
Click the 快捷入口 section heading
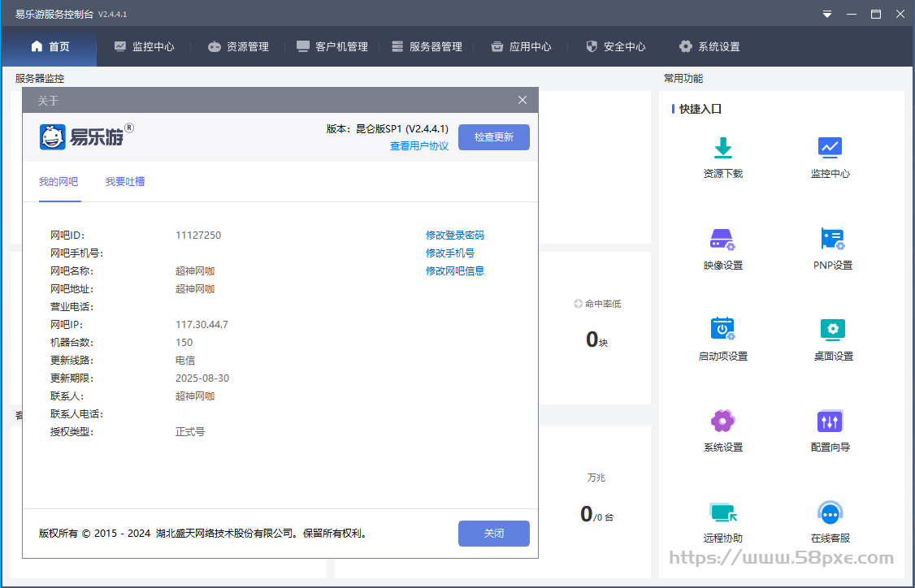pyautogui.click(x=700, y=109)
